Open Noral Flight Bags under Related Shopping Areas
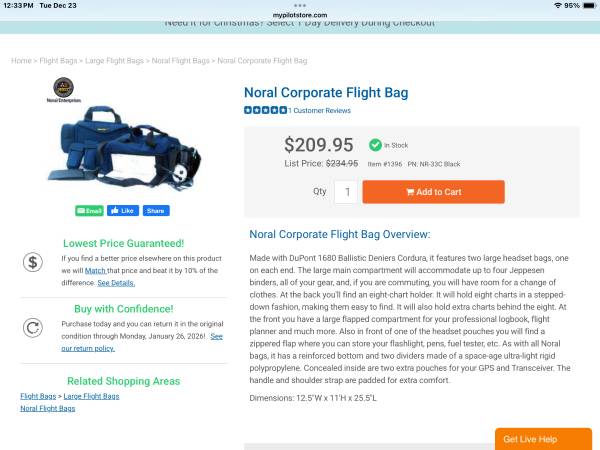 point(48,409)
